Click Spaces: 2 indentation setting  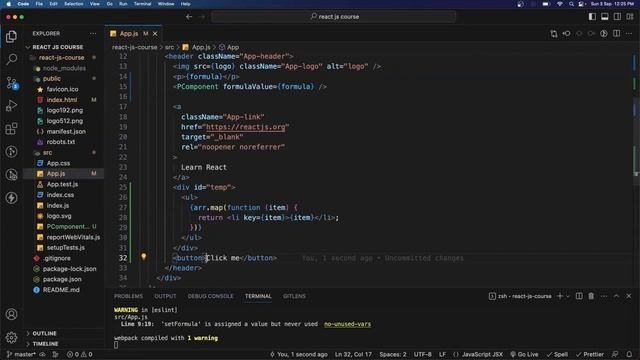393,354
